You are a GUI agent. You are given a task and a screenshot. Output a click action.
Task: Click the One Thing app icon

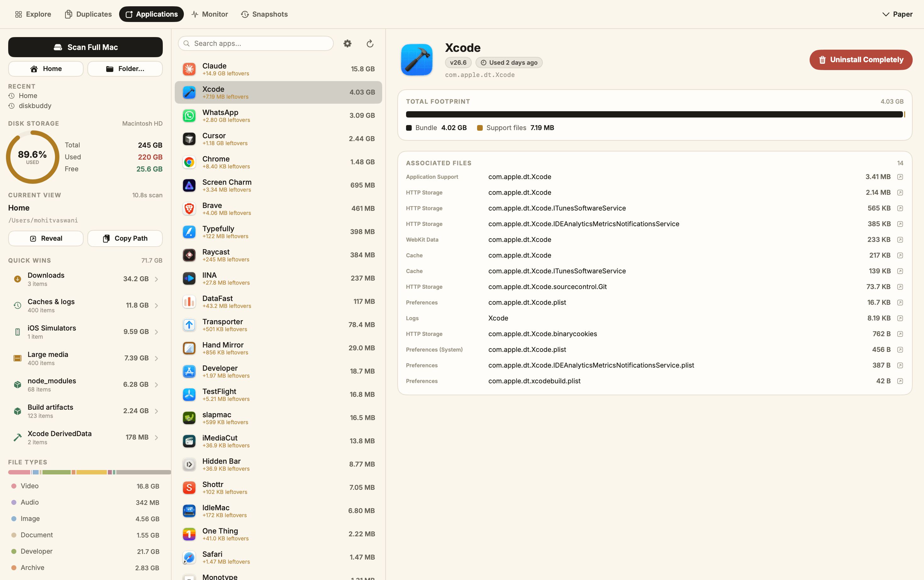(x=189, y=534)
